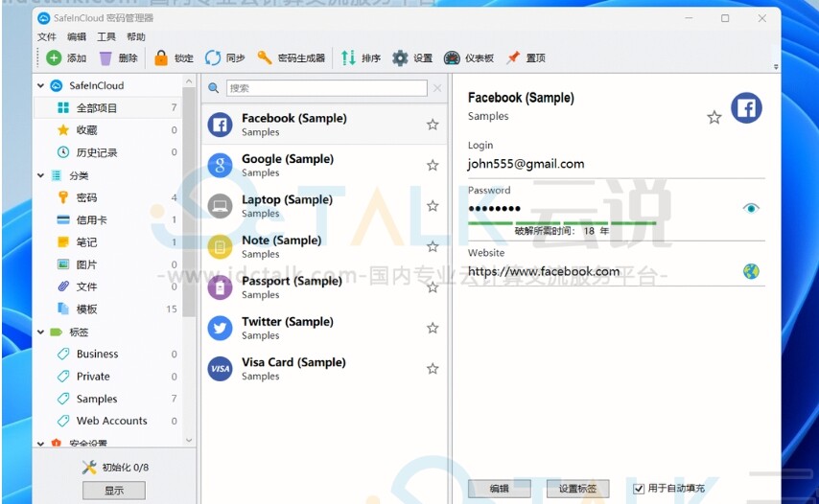The width and height of the screenshot is (819, 504).
Task: Select Laptop (Sample) entry
Action: tap(324, 206)
